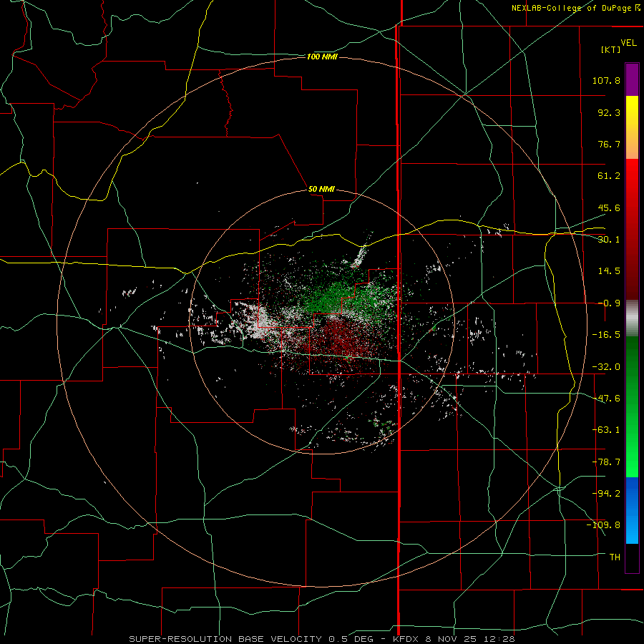644x644 pixels.
Task: Select the -47.6 value on velocity scale
Action: [606, 399]
